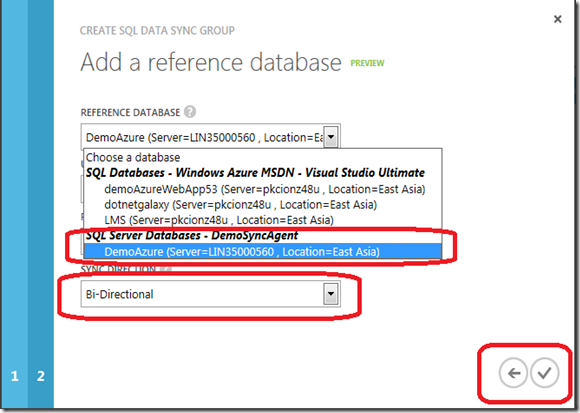Click the checkmark complete button
The width and height of the screenshot is (580, 413).
click(544, 373)
